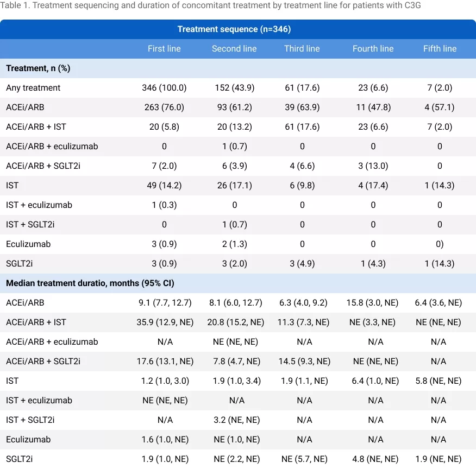Click the 4.8 (NE, NE) cell
Screen dimensions: 476x469
[x=373, y=459]
